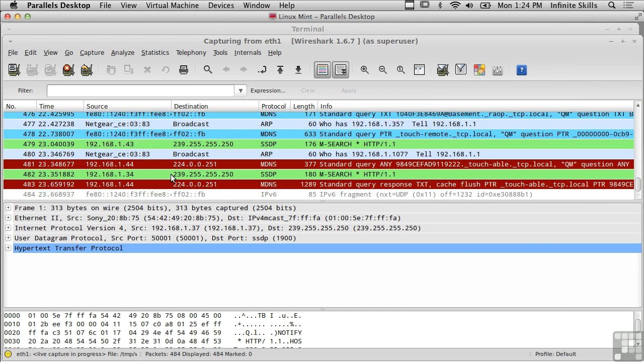
Task: Expand Internet Protocol Version 4 details
Action: tap(8, 228)
